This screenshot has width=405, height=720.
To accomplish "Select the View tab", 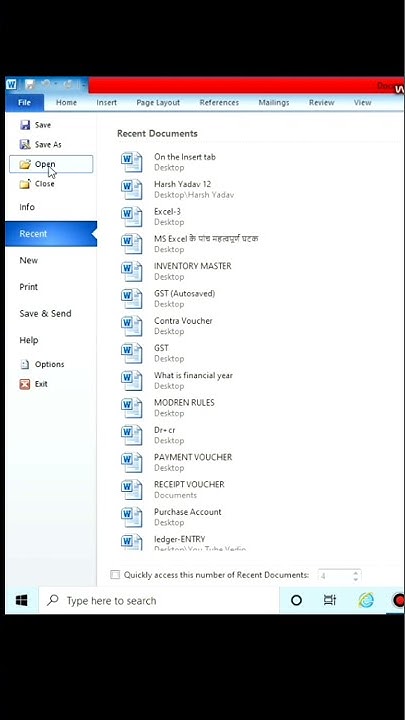I will click(x=362, y=103).
